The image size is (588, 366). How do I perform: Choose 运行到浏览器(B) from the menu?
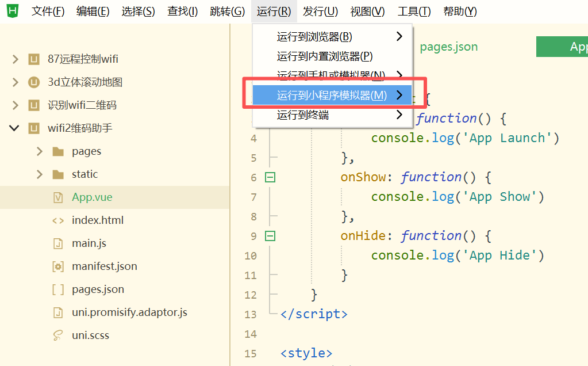[x=332, y=37]
